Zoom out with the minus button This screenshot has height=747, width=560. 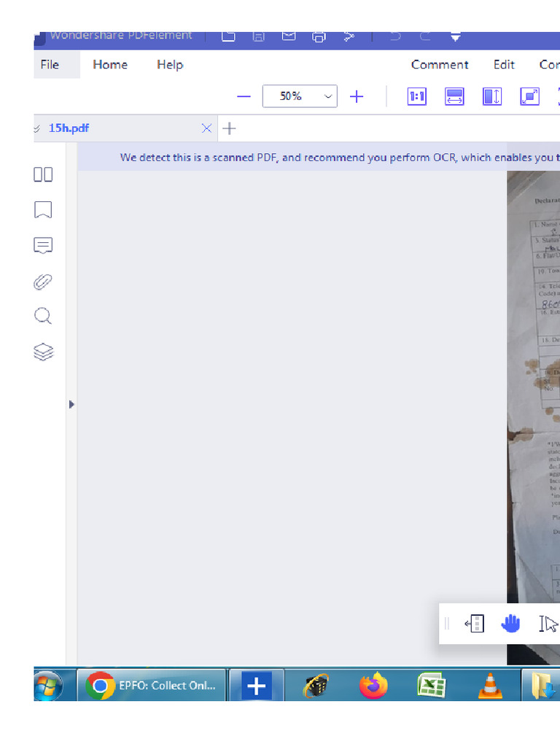tap(244, 97)
